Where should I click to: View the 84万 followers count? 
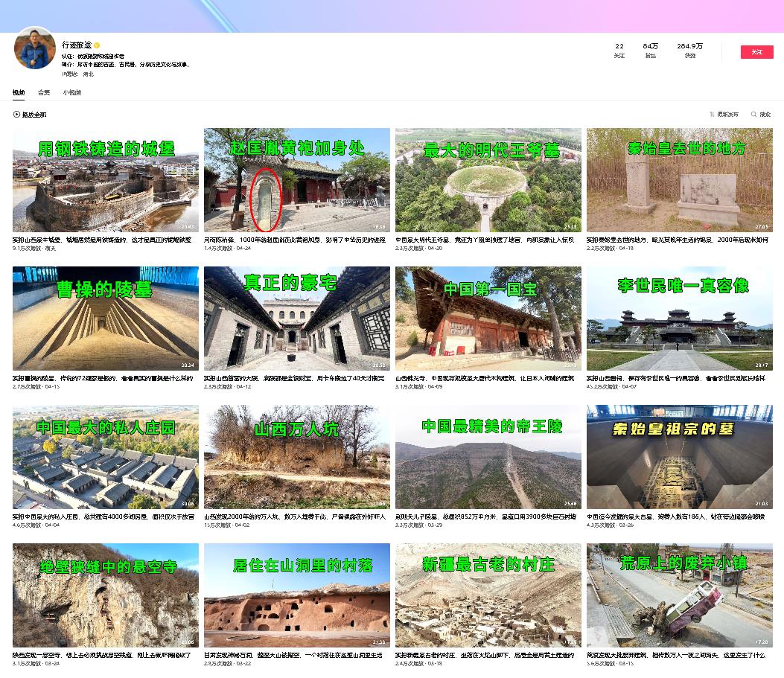[x=650, y=50]
